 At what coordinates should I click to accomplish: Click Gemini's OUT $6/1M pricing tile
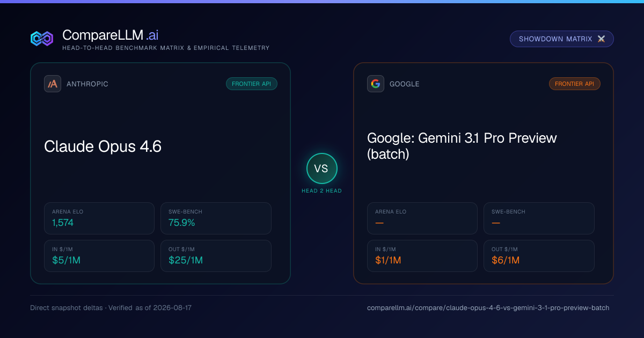pos(539,256)
